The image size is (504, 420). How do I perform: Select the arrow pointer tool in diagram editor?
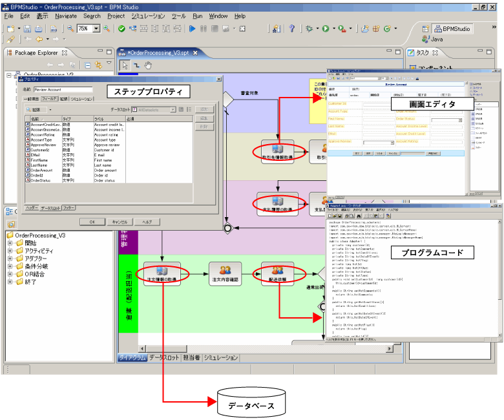pos(125,65)
